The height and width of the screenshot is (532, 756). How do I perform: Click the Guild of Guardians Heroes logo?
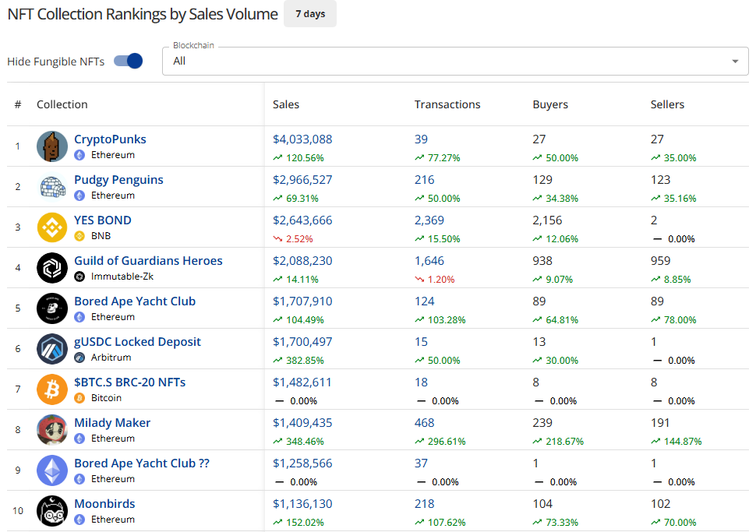(x=52, y=268)
